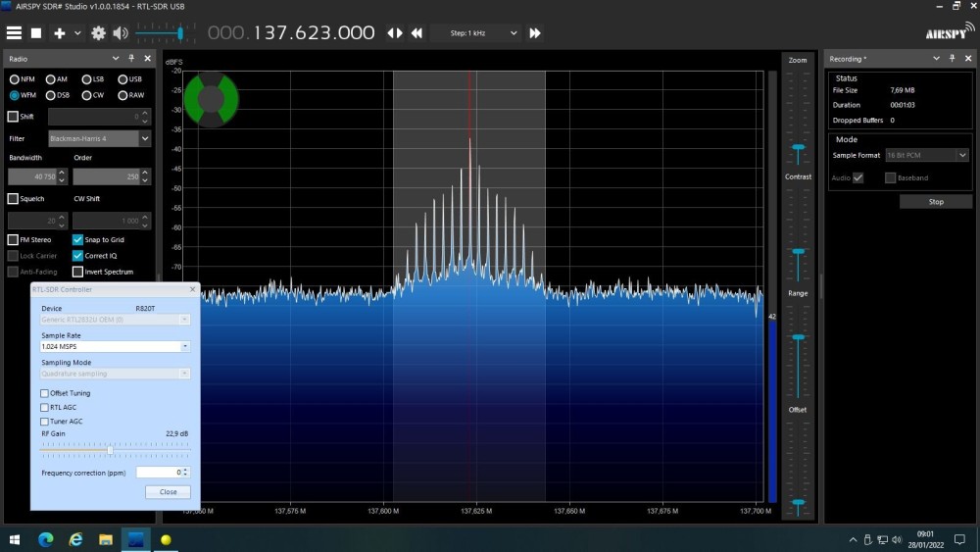Show hidden system tray icons
The height and width of the screenshot is (552, 980).
(x=854, y=539)
